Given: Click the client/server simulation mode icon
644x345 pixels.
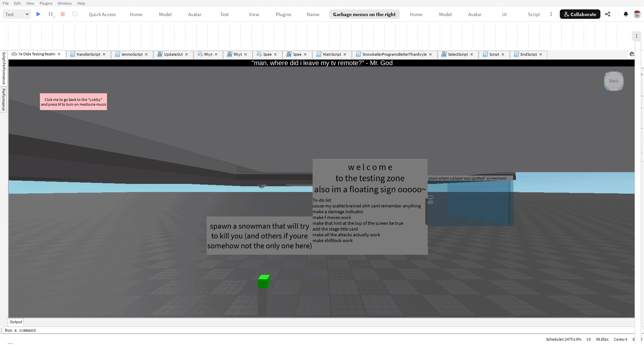Looking at the screenshot, I should pos(74,14).
